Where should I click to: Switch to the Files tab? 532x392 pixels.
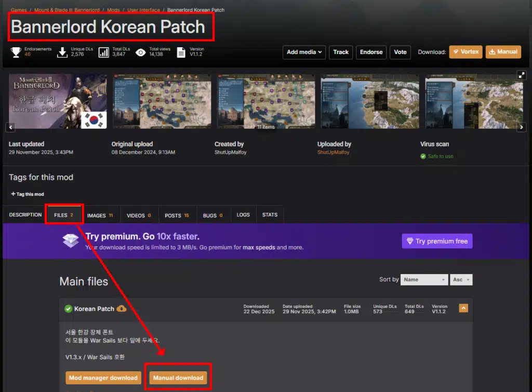pyautogui.click(x=64, y=215)
